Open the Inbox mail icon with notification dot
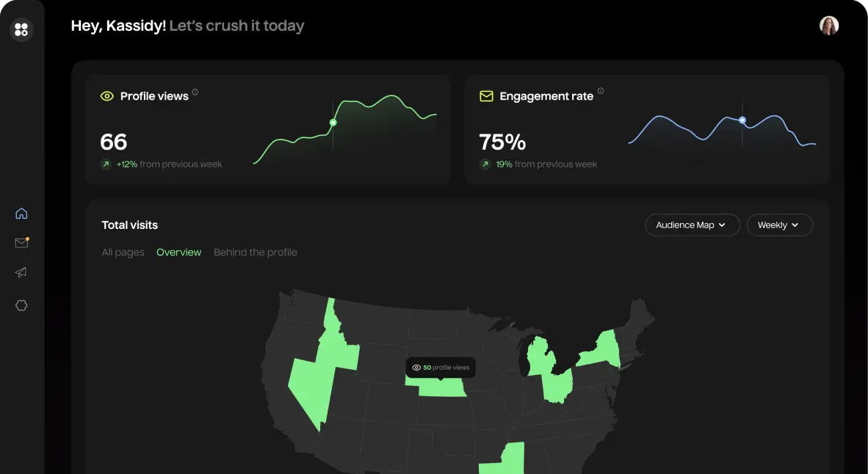Viewport: 868px width, 474px height. point(21,243)
